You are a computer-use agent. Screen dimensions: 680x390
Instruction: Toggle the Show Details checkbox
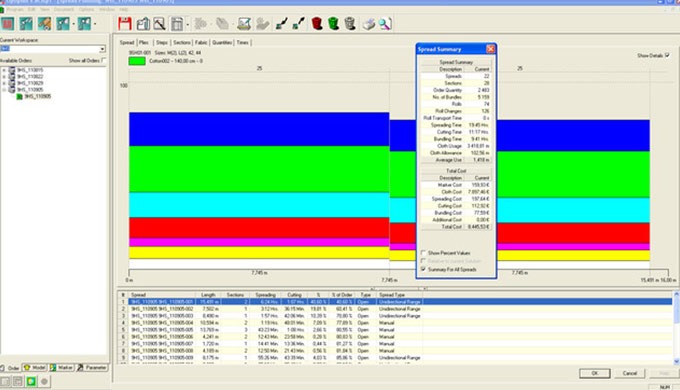pyautogui.click(x=667, y=55)
